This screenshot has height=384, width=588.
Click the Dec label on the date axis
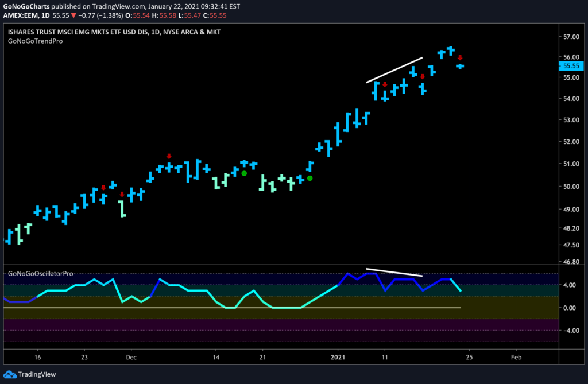(x=130, y=357)
